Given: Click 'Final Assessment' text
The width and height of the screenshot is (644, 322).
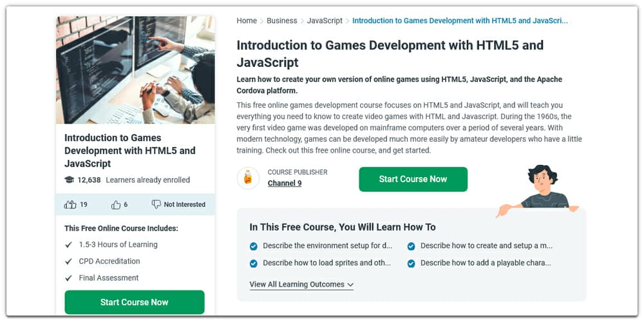Looking at the screenshot, I should 109,278.
